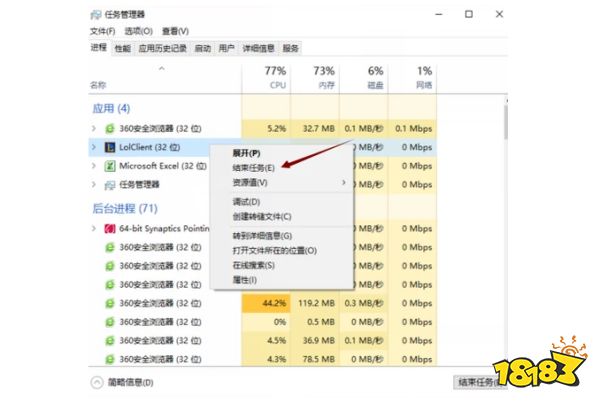Switch to the 服务 tab
600x404 pixels.
[x=290, y=49]
